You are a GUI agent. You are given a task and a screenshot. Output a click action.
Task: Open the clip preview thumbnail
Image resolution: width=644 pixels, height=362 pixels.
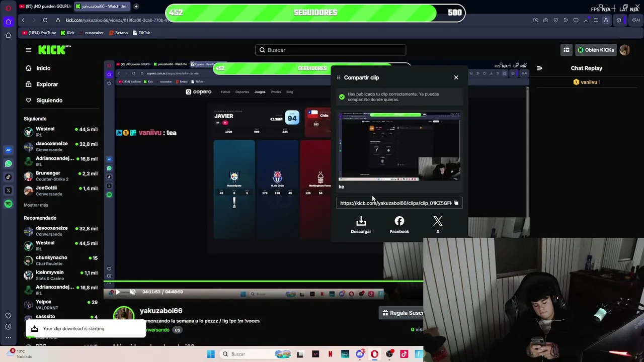(399, 146)
